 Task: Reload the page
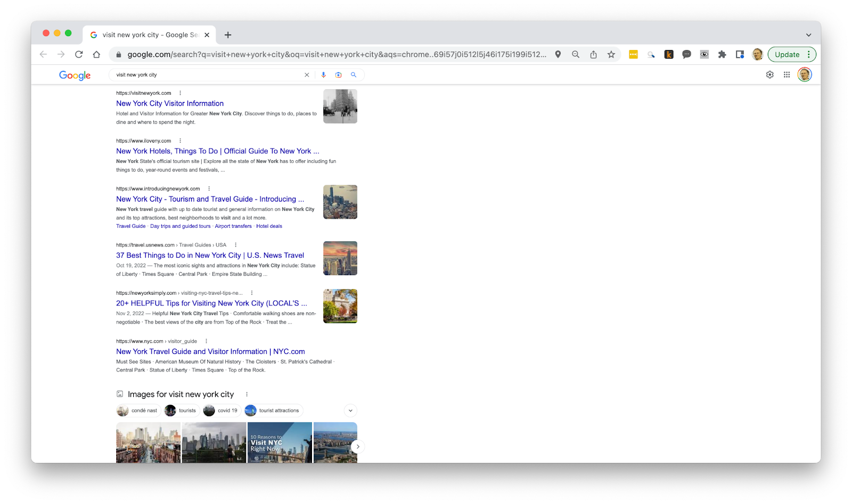point(79,54)
